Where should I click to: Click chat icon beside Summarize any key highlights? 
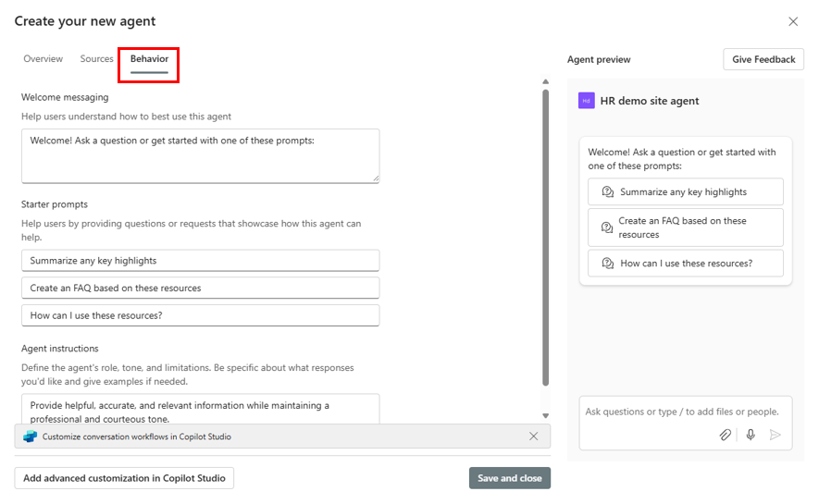(x=607, y=192)
